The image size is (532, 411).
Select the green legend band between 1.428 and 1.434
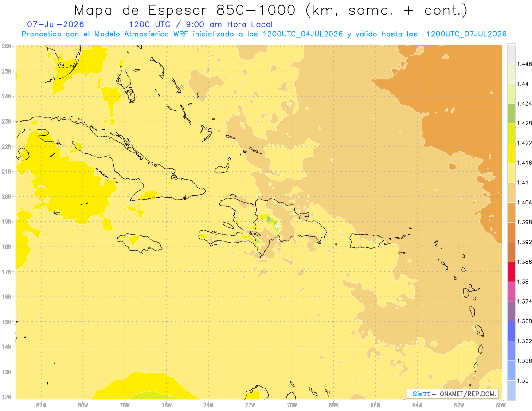tap(511, 114)
